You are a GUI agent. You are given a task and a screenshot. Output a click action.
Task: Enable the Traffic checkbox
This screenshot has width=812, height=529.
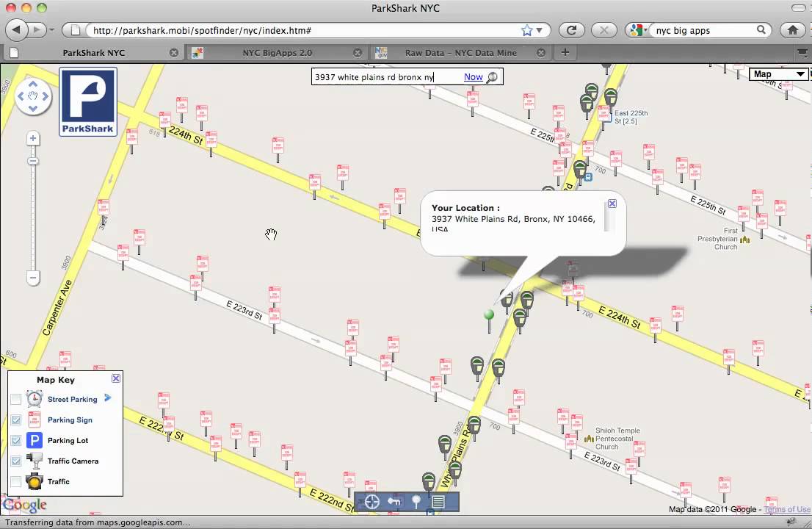16,481
